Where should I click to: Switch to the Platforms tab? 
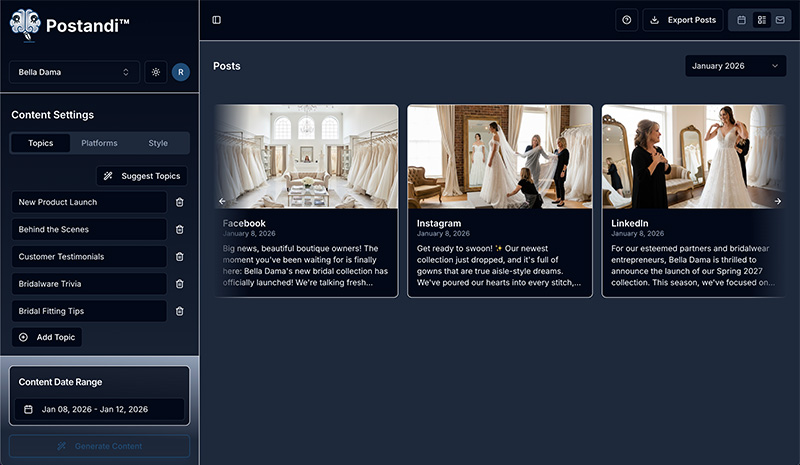(99, 143)
